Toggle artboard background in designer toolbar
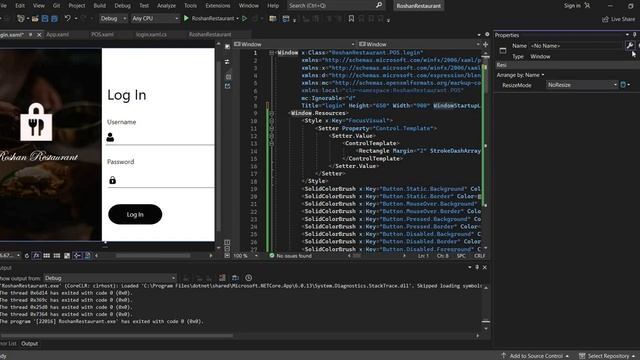 pos(67,256)
